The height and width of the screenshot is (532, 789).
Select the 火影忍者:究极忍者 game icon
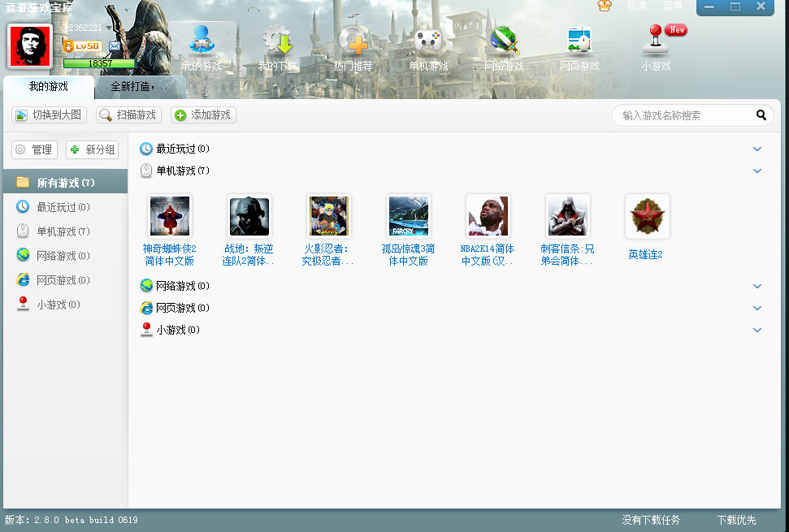coord(328,216)
